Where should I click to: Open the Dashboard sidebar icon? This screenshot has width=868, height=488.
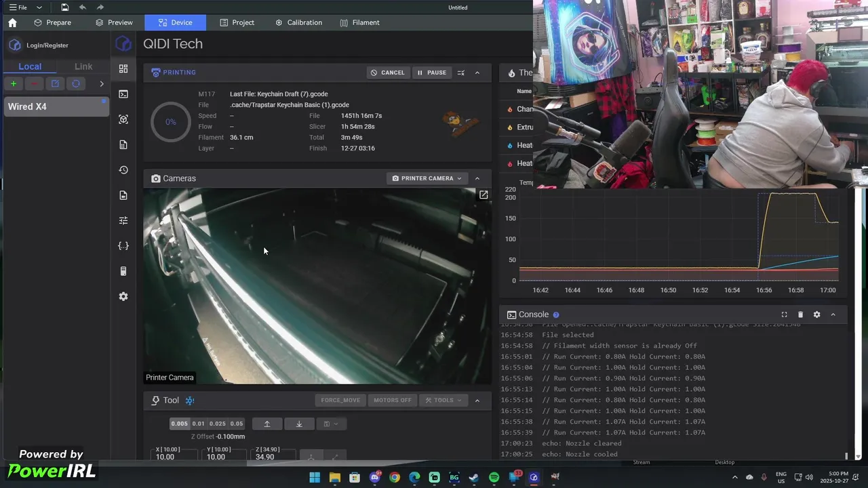123,68
